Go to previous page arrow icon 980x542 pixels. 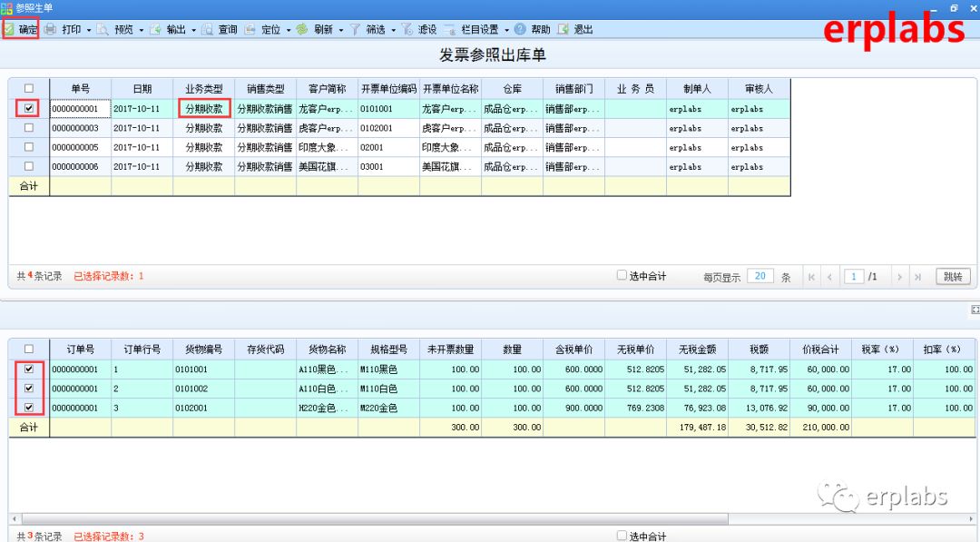(x=829, y=277)
